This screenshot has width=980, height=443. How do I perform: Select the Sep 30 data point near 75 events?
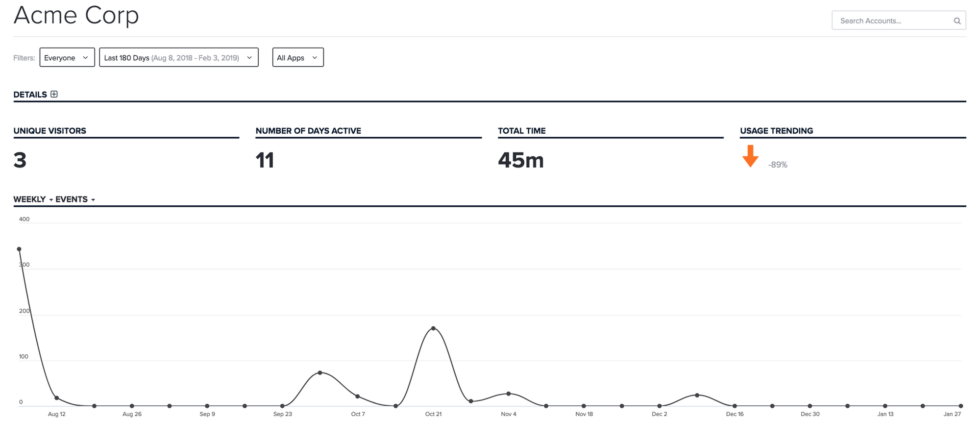click(x=320, y=373)
